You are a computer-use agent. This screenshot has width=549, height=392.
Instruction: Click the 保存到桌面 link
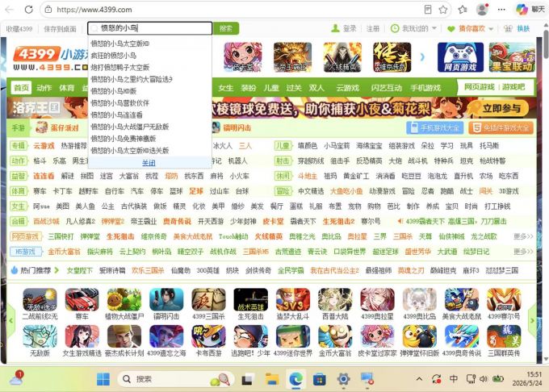tap(60, 29)
